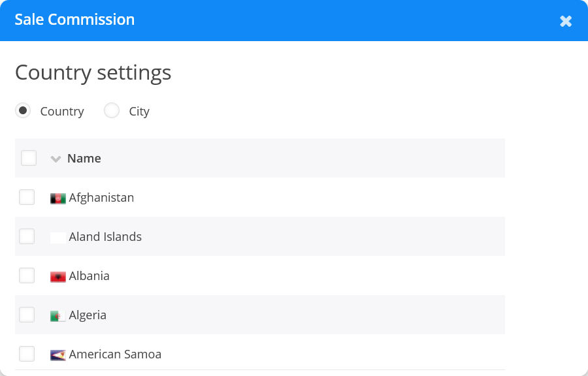
Task: Select the City radio button
Action: (x=112, y=111)
